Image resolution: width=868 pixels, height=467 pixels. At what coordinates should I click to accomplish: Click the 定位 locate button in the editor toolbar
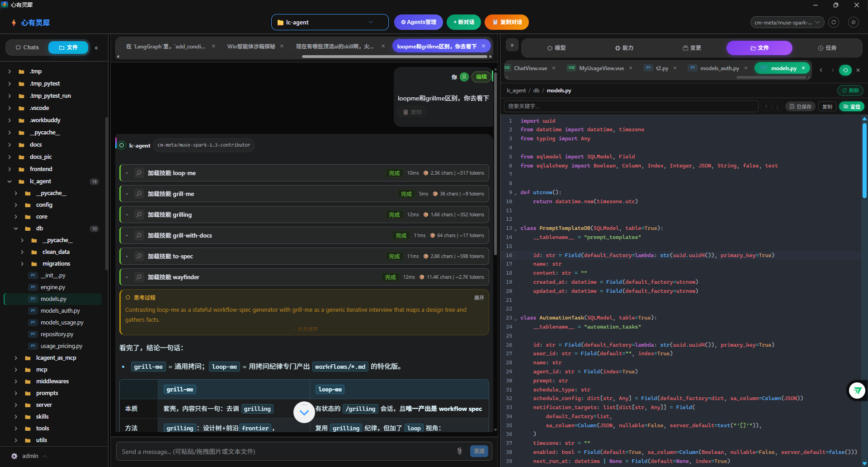[852, 107]
